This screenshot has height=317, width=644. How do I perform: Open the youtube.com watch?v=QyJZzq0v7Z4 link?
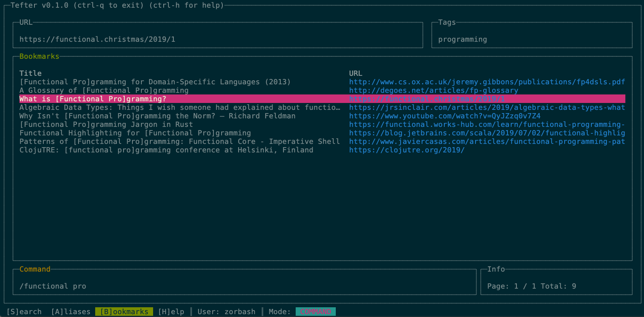click(x=445, y=116)
